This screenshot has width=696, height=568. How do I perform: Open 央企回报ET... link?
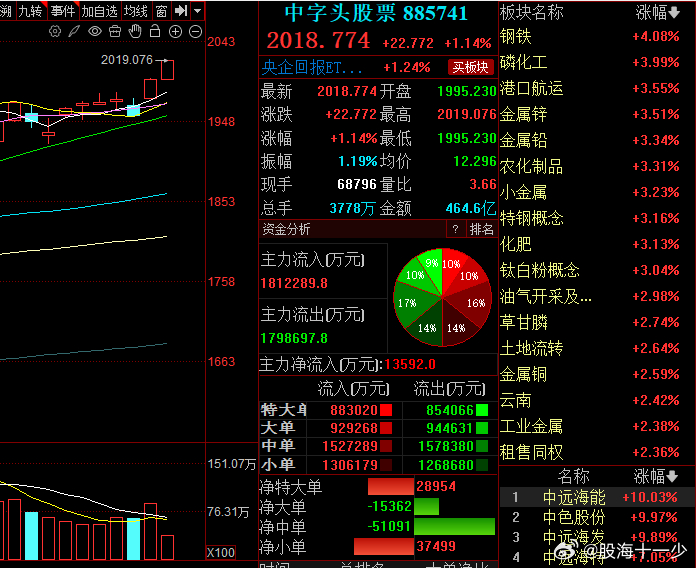tap(312, 67)
